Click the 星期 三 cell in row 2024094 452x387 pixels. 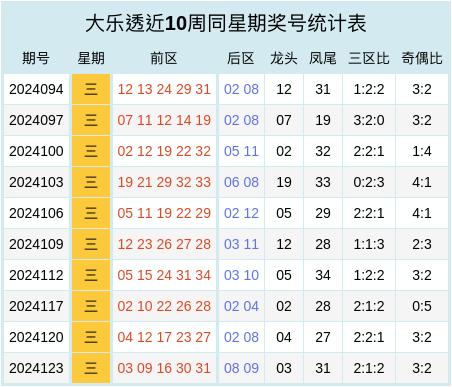point(91,89)
